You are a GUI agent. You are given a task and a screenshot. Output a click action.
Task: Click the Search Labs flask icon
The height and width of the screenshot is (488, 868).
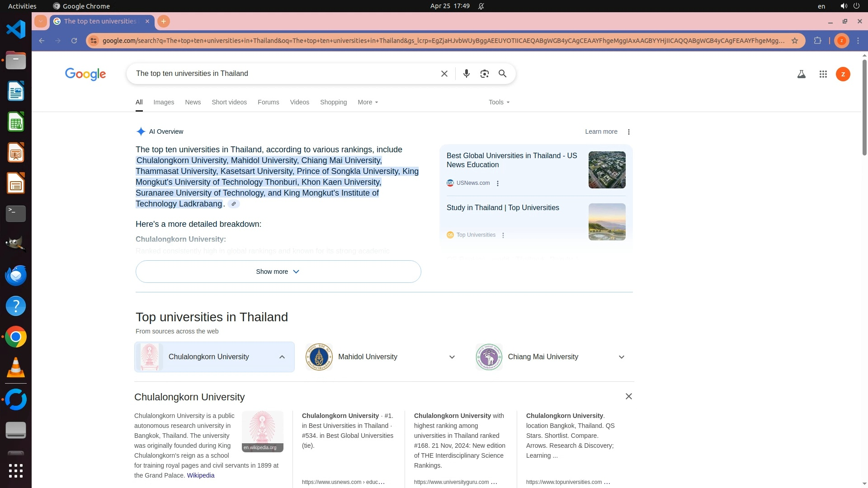[x=801, y=74]
